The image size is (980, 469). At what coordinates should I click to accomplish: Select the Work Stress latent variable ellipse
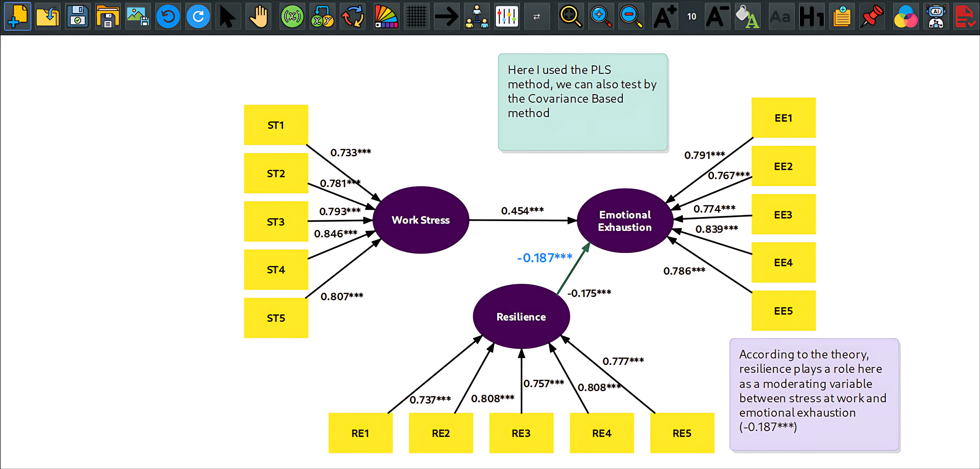click(x=421, y=220)
